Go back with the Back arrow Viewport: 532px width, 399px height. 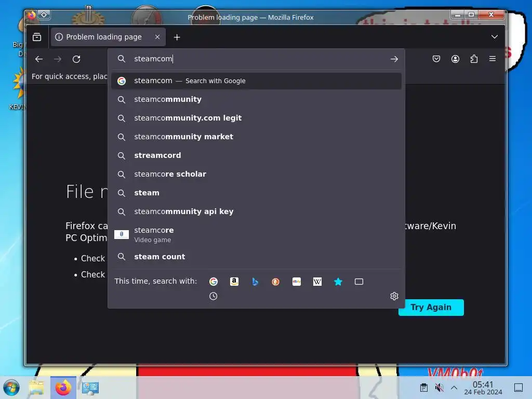(39, 59)
